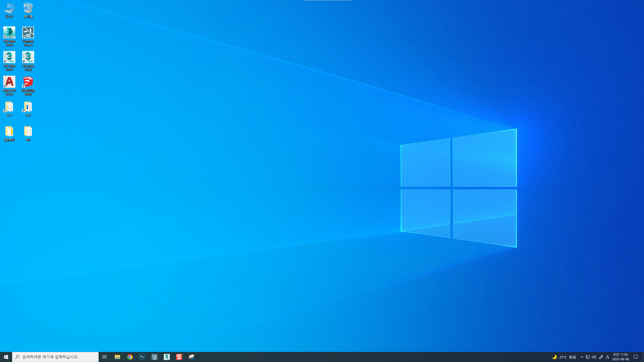Open Task View from the taskbar
The width and height of the screenshot is (644, 362).
point(105,357)
